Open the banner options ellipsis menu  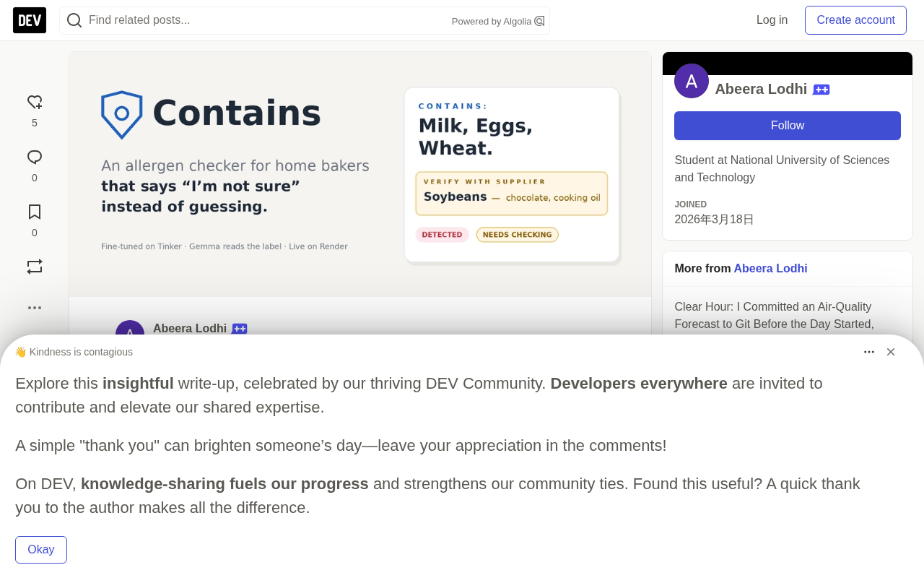click(869, 352)
